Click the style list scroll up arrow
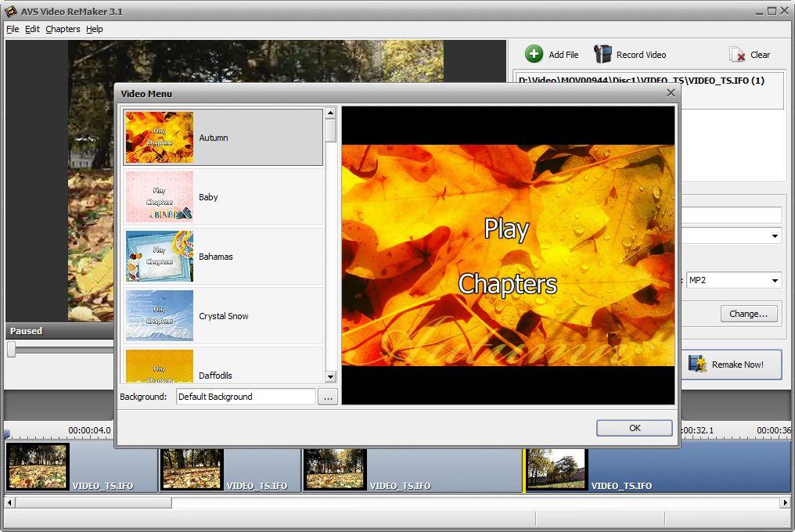795x532 pixels. point(330,113)
